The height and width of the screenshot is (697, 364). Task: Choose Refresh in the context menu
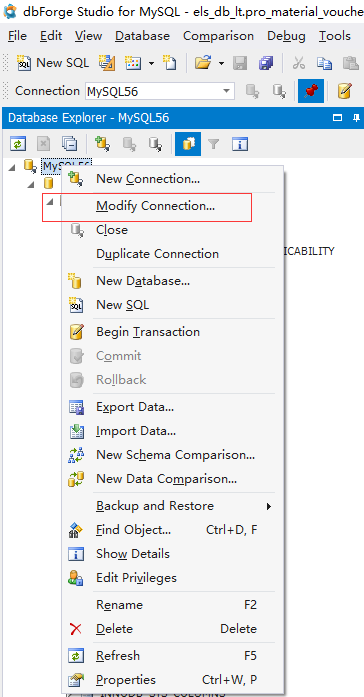point(172,656)
